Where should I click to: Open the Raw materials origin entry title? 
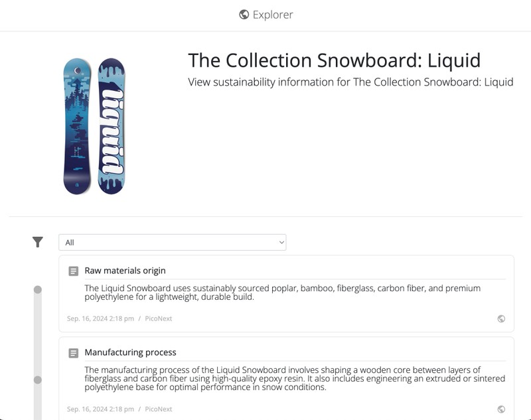[125, 271]
